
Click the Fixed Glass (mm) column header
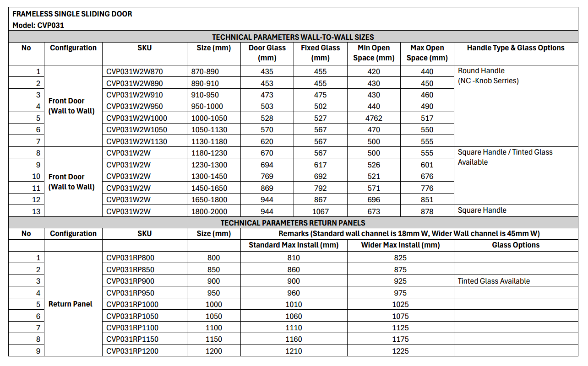[x=320, y=53]
